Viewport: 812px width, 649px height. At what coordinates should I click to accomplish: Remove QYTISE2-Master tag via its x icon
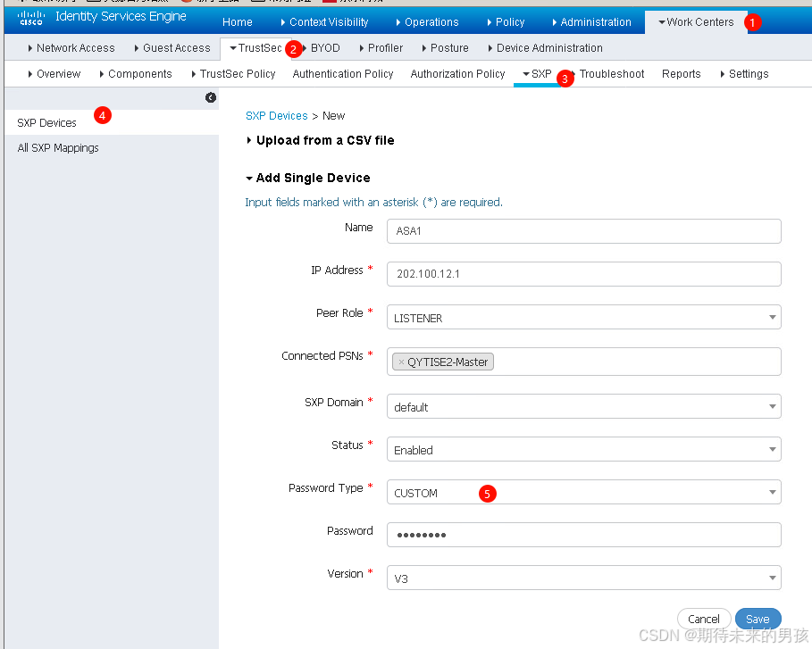401,362
